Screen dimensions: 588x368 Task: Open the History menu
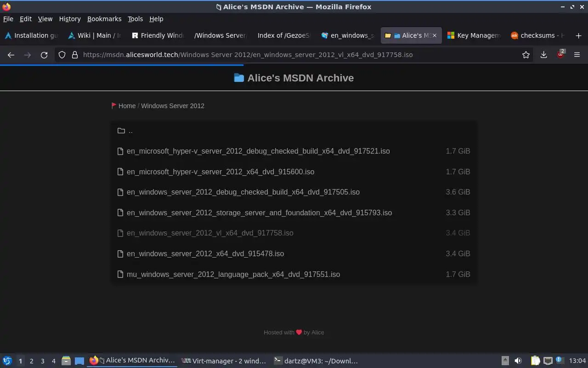click(x=70, y=19)
